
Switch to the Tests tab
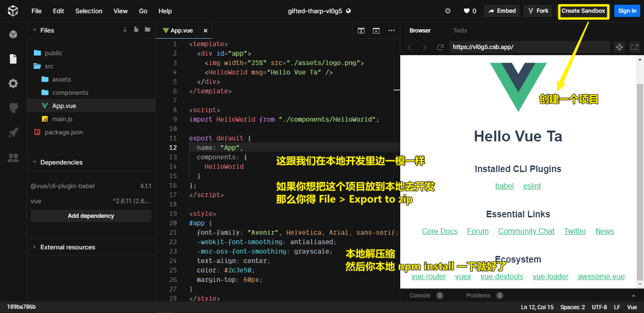pyautogui.click(x=460, y=31)
